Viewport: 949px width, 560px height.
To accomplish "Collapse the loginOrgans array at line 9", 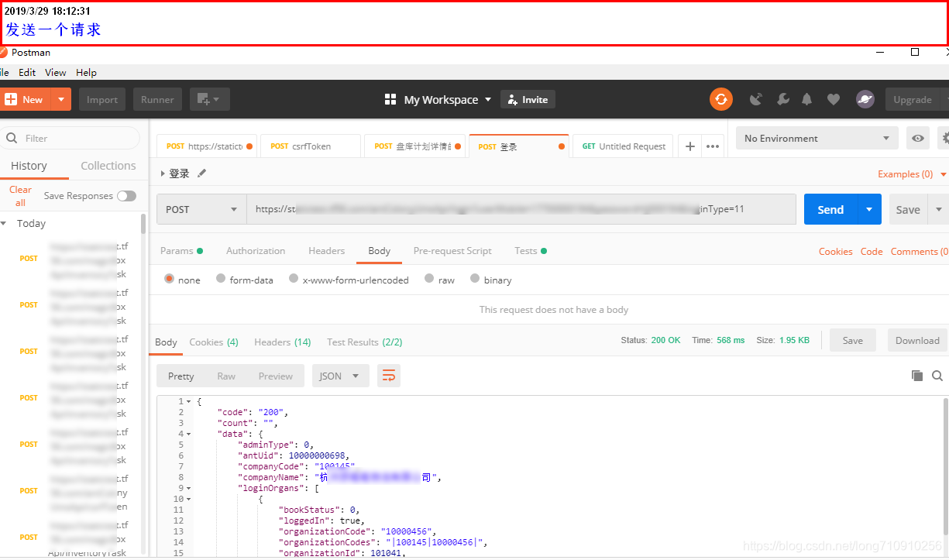I will pyautogui.click(x=187, y=488).
